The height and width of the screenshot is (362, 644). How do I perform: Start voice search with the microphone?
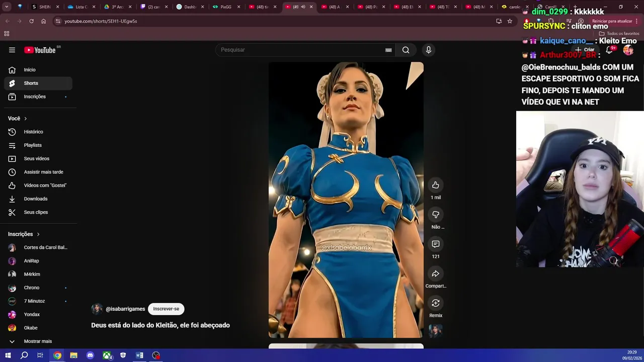(x=429, y=50)
